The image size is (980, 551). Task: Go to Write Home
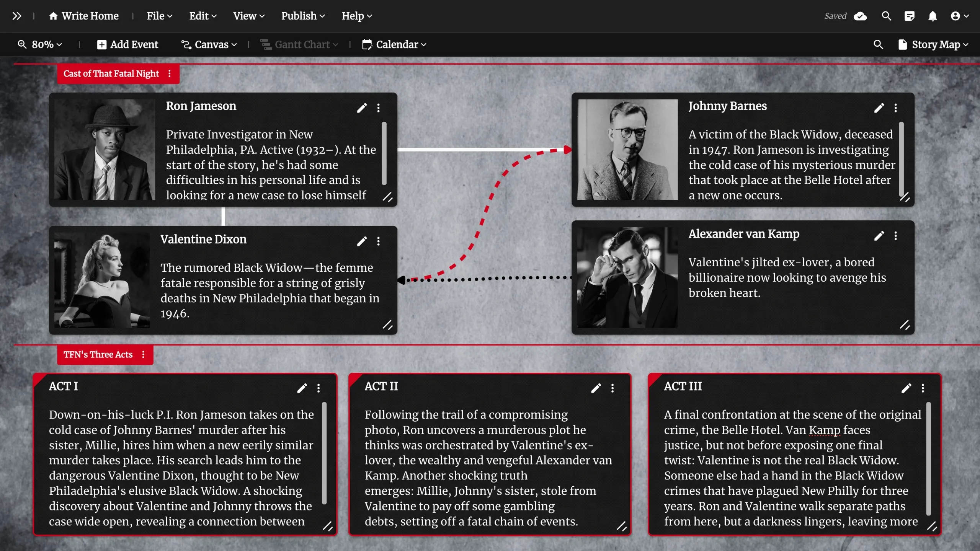pos(84,16)
